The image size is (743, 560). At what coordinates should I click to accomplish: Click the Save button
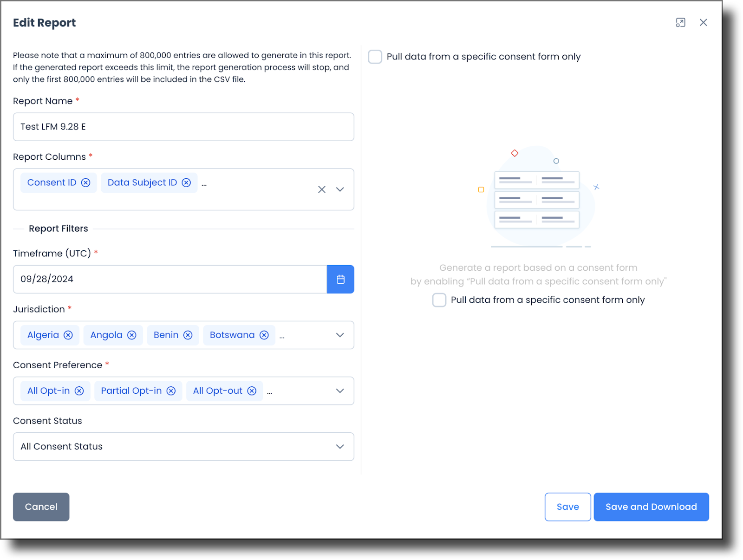[567, 507]
